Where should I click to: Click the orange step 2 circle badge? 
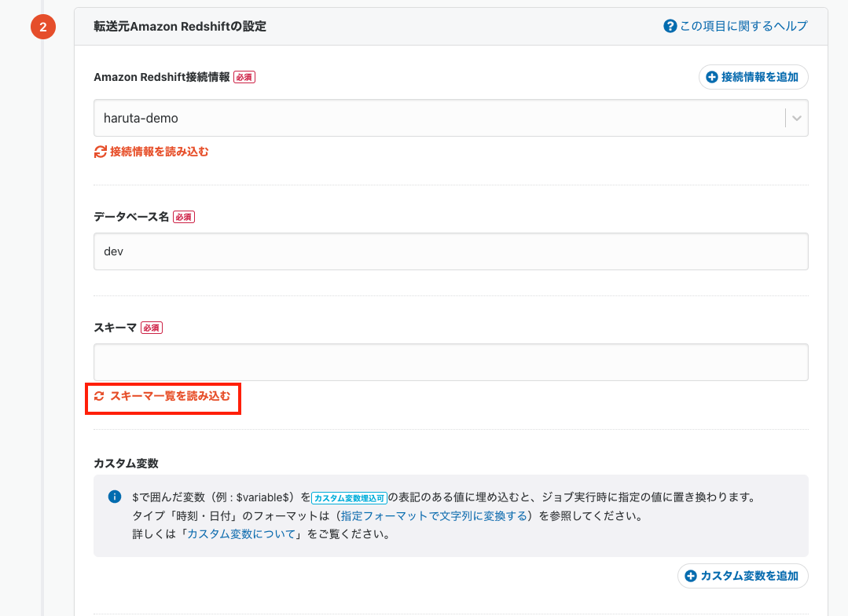pyautogui.click(x=42, y=26)
